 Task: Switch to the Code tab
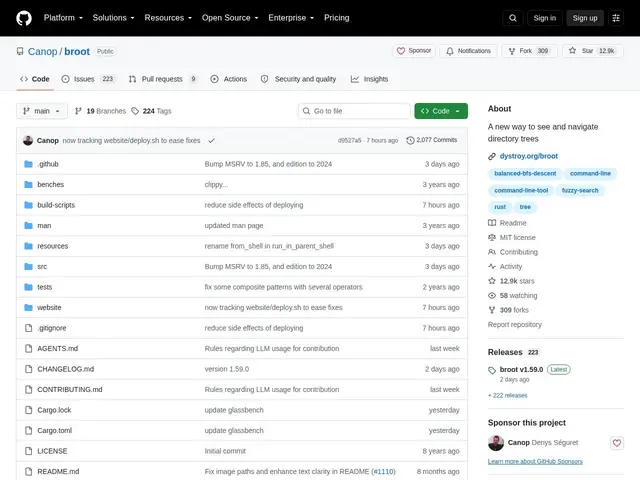(35, 79)
